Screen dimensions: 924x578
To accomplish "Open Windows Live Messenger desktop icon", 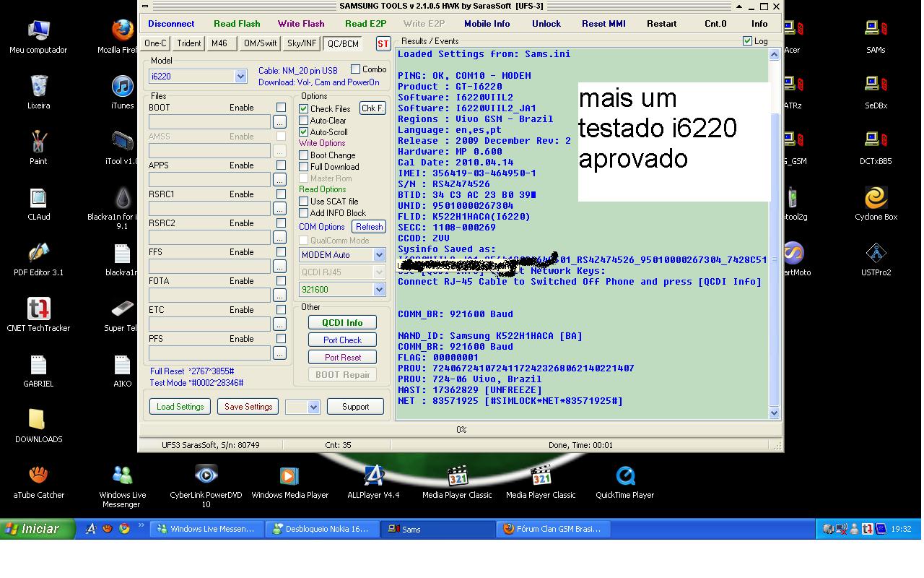I will click(122, 486).
